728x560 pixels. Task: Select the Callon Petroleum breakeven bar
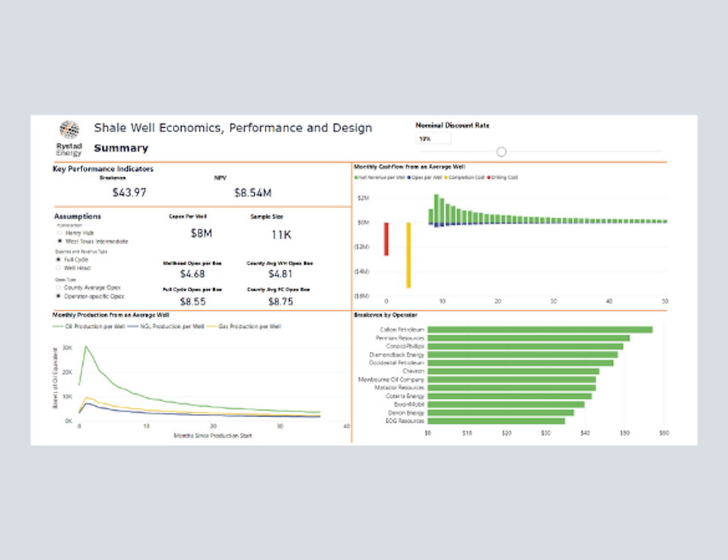(540, 330)
